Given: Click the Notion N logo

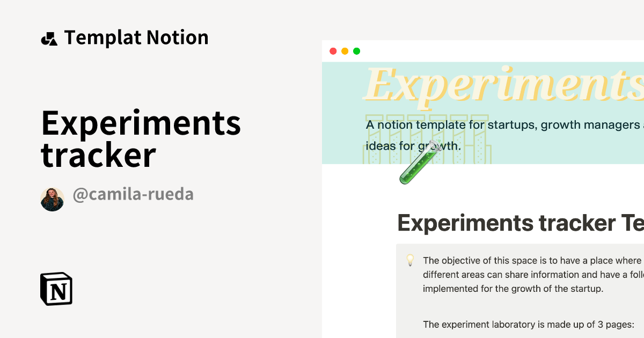Looking at the screenshot, I should point(56,289).
